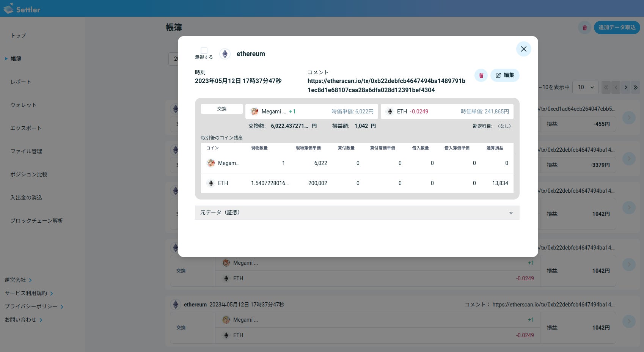Jump to the last page of results

(636, 87)
